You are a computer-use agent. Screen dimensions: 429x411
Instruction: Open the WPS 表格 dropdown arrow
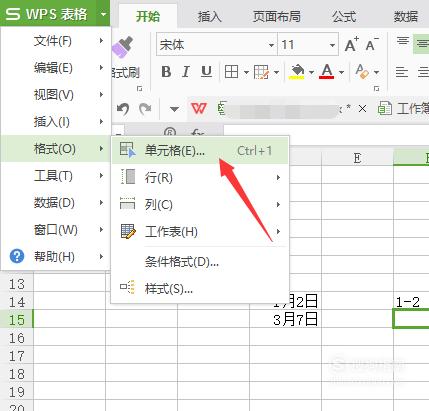[103, 14]
